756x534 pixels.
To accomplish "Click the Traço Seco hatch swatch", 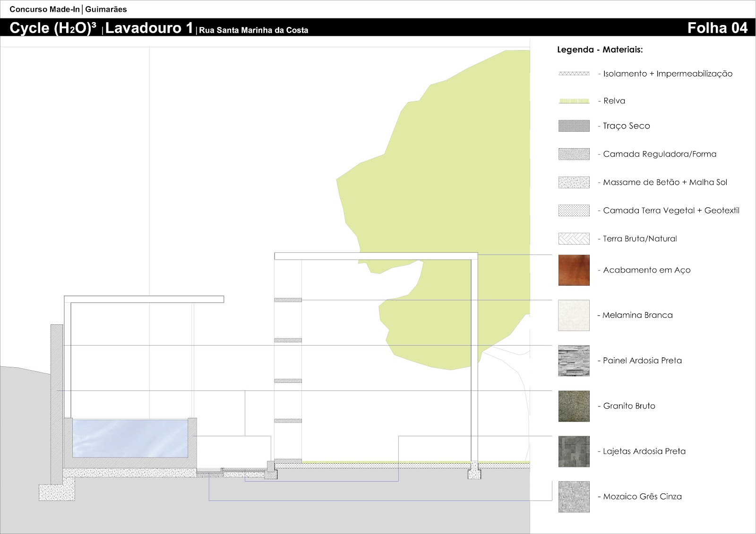I will 574,126.
